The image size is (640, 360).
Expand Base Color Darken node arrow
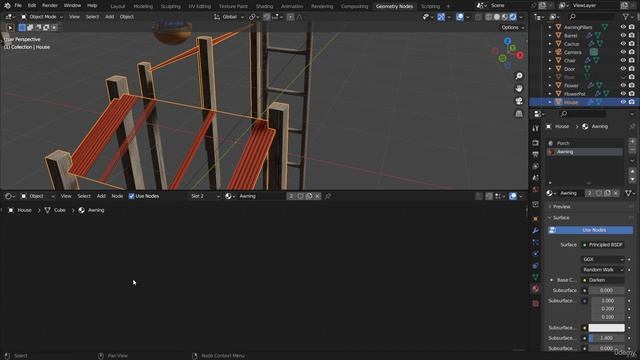click(x=551, y=280)
